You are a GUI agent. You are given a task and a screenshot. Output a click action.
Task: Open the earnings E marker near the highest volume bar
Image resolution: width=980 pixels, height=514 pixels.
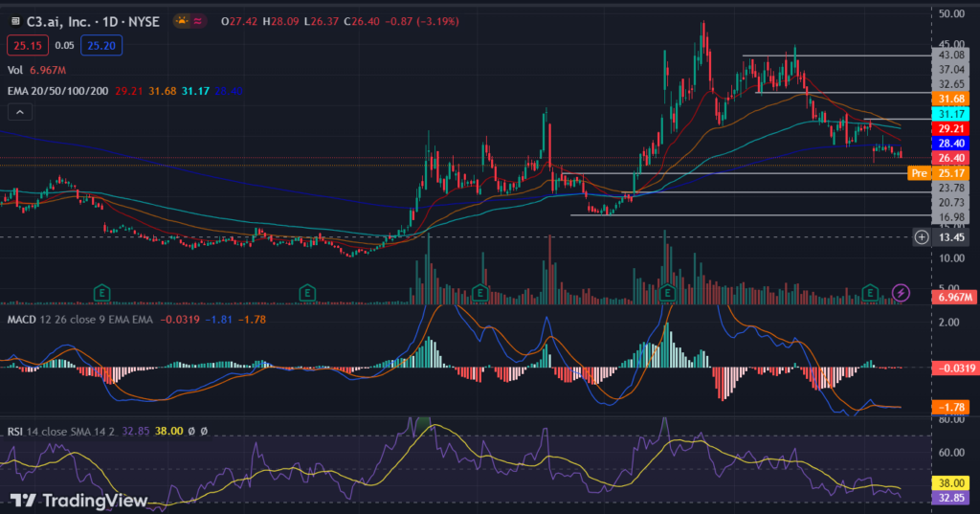click(x=667, y=292)
